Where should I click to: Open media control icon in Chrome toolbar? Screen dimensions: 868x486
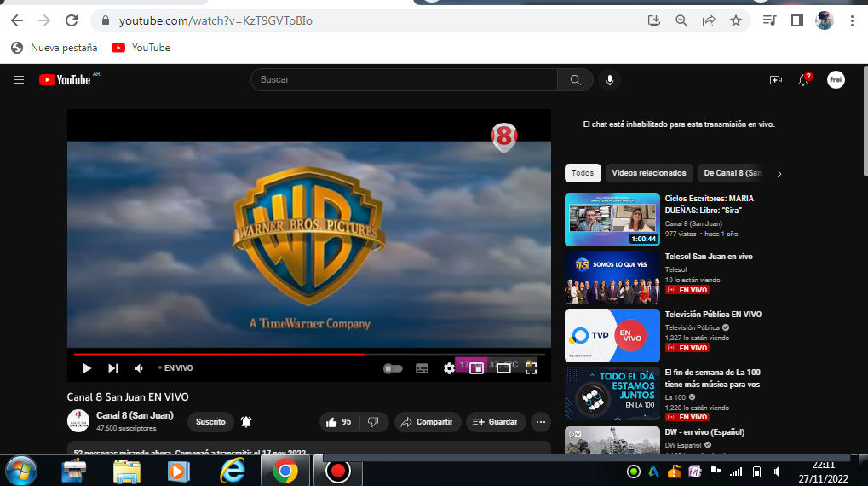click(x=769, y=20)
